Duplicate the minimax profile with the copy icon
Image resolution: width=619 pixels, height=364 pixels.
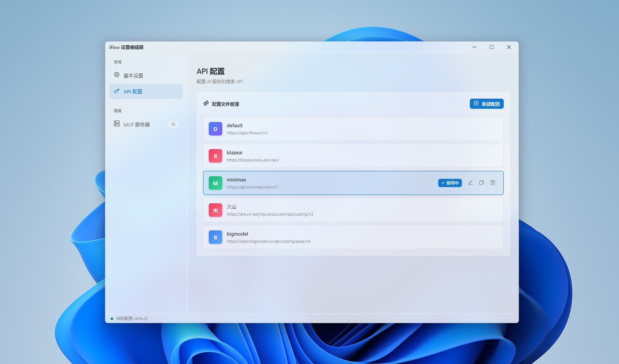click(x=481, y=183)
